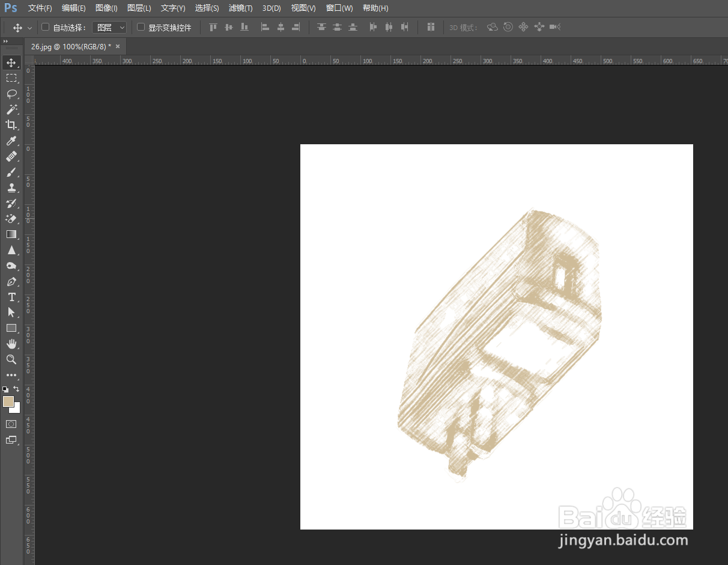Open the 文件(F) menu
Screen dimensions: 728x565
pyautogui.click(x=40, y=8)
